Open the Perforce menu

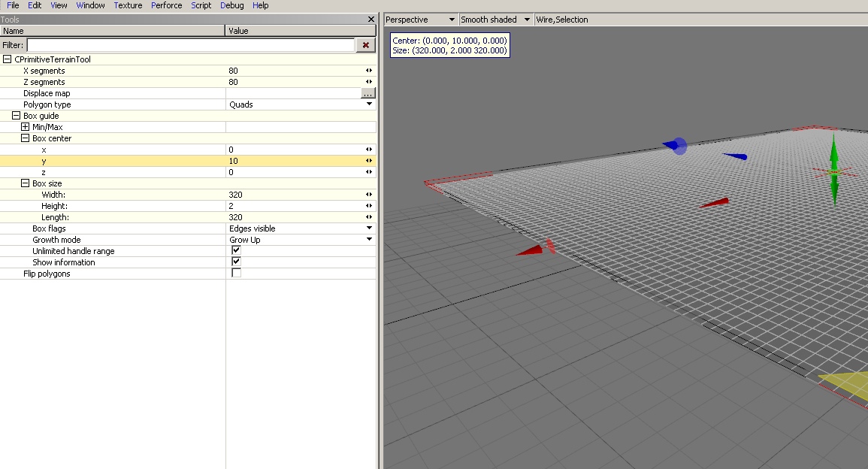coord(167,5)
